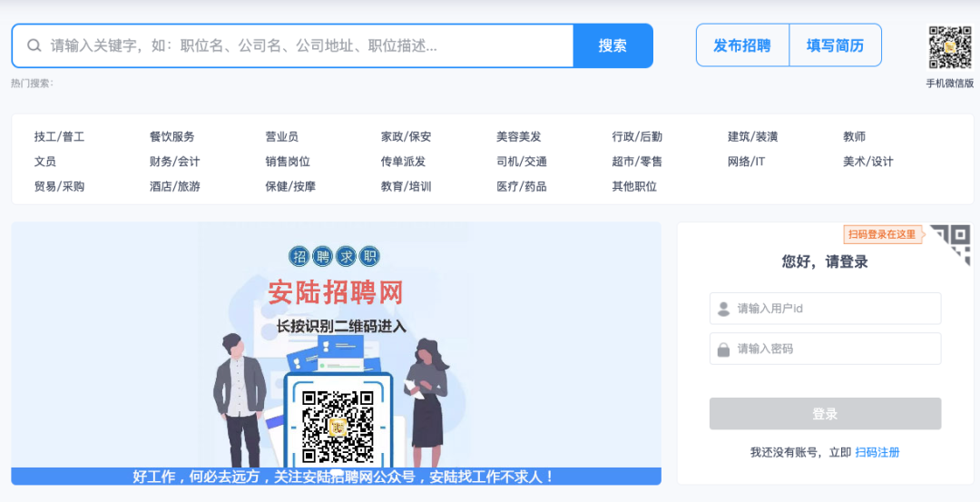Click the lock icon in password field
The image size is (980, 502).
pos(723,349)
